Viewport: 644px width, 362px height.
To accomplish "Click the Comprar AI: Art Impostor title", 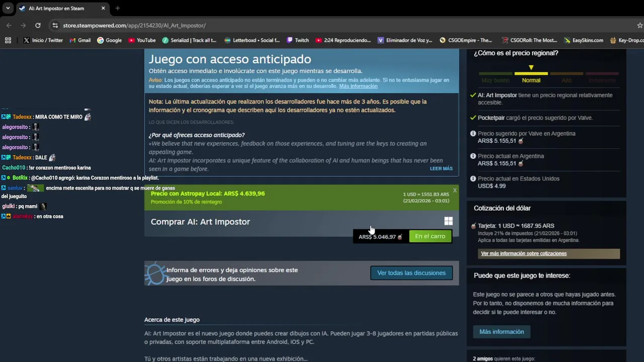I will (200, 222).
